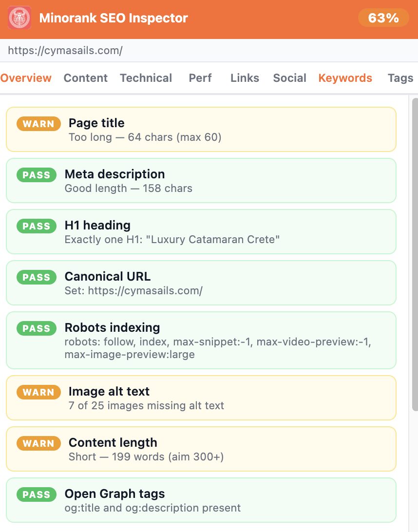Click 'og:title and og:description present' text
The height and width of the screenshot is (532, 418).
click(152, 508)
